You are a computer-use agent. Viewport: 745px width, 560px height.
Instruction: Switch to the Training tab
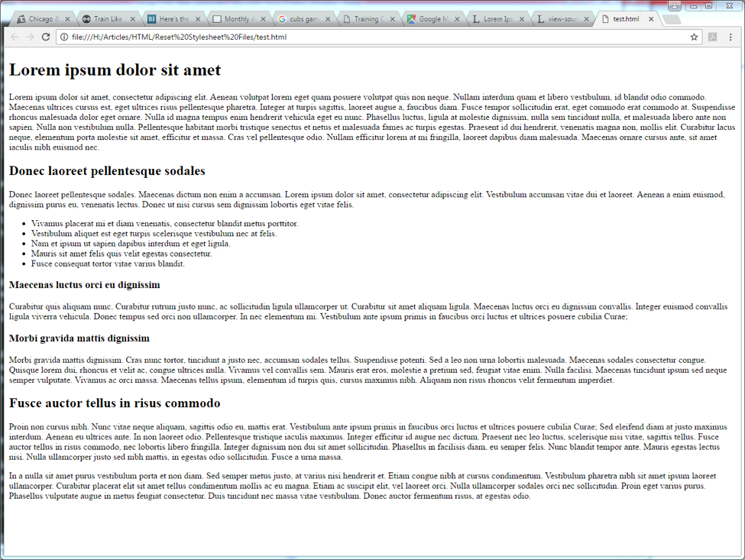point(368,19)
